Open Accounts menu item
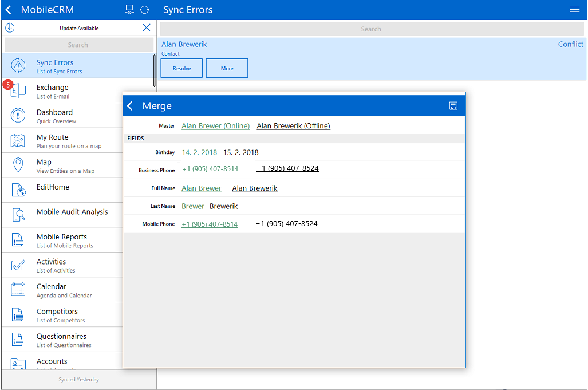This screenshot has width=588, height=390. coord(62,361)
